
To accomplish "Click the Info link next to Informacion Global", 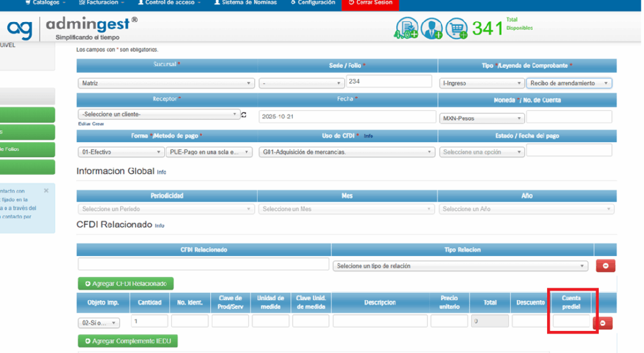I will click(162, 172).
